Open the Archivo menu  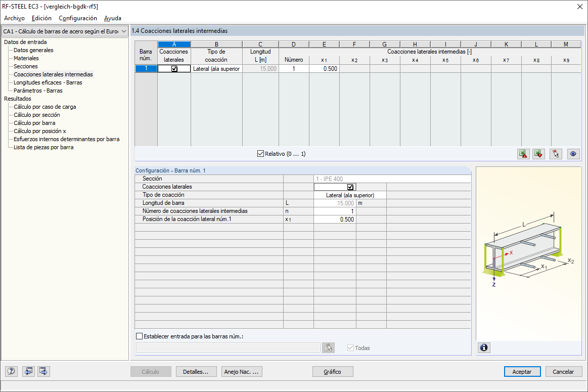click(14, 18)
